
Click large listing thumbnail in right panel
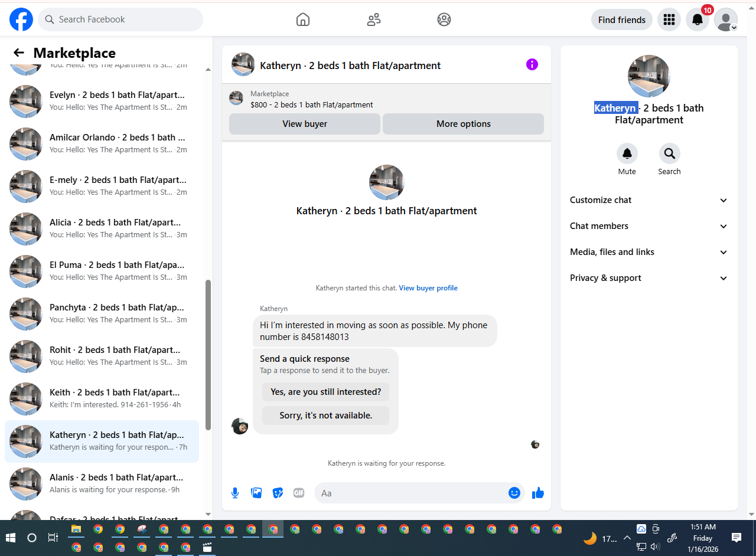coord(649,76)
